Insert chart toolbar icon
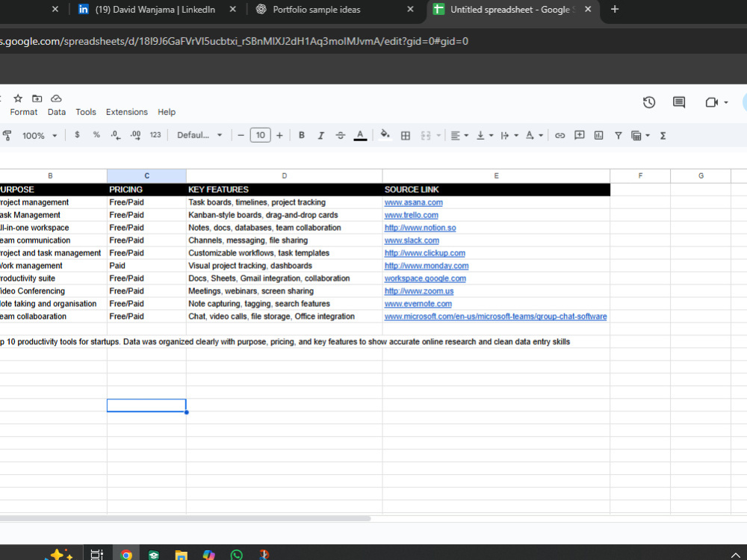This screenshot has height=560, width=747. (599, 136)
